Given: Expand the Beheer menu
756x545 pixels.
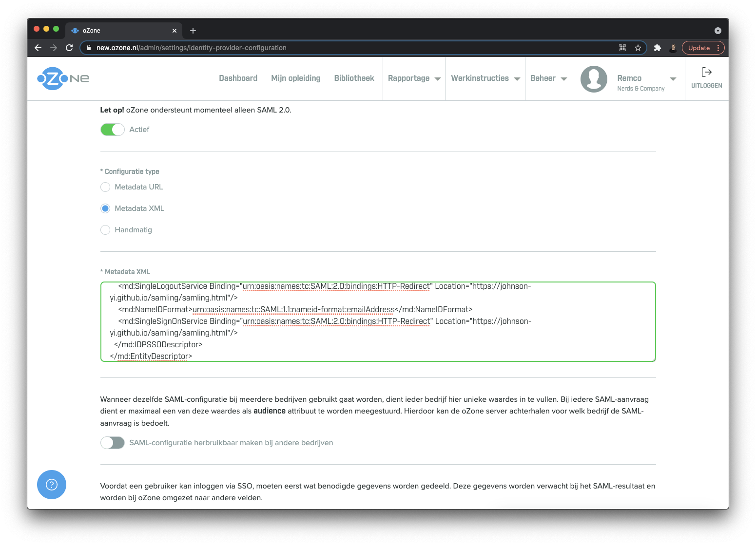Looking at the screenshot, I should pos(548,78).
